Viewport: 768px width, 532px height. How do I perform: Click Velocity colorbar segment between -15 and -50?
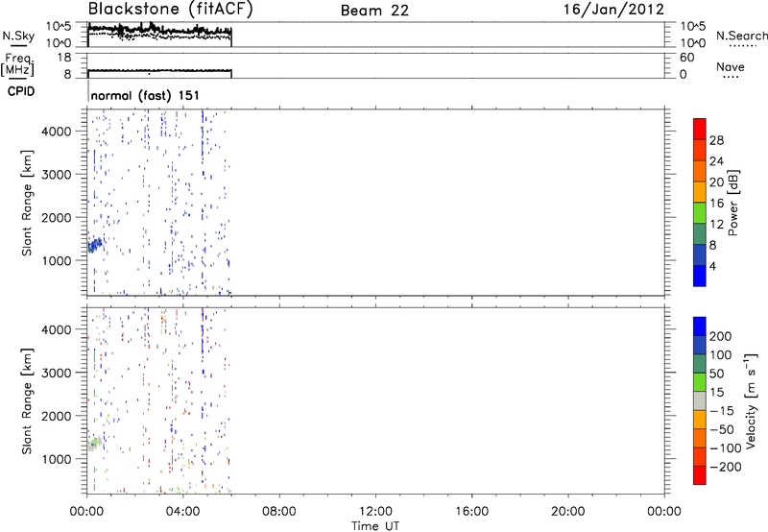(700, 420)
